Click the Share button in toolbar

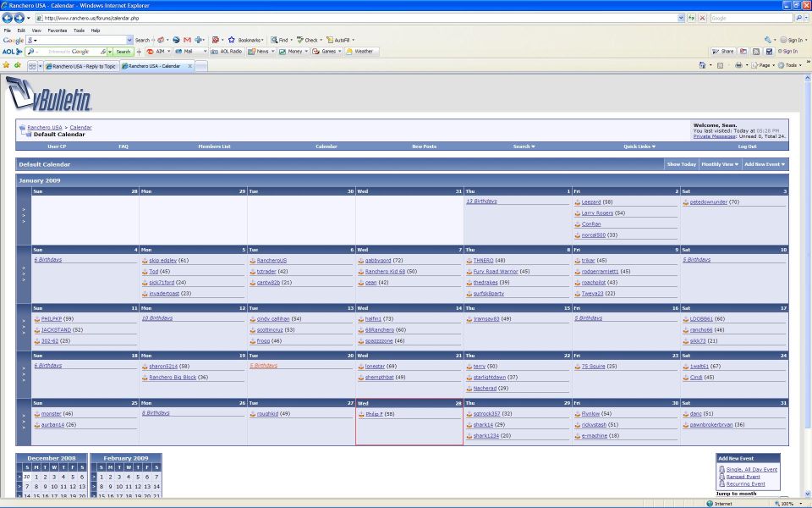[x=722, y=52]
